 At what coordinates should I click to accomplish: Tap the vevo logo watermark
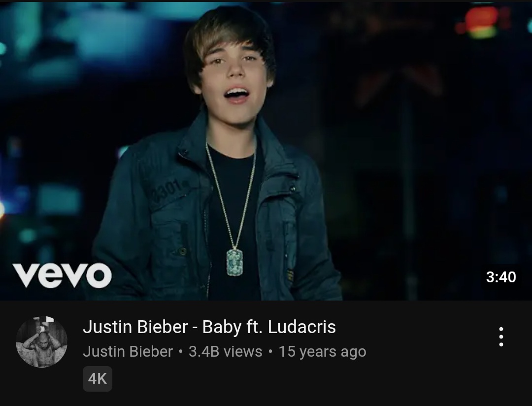pyautogui.click(x=62, y=275)
